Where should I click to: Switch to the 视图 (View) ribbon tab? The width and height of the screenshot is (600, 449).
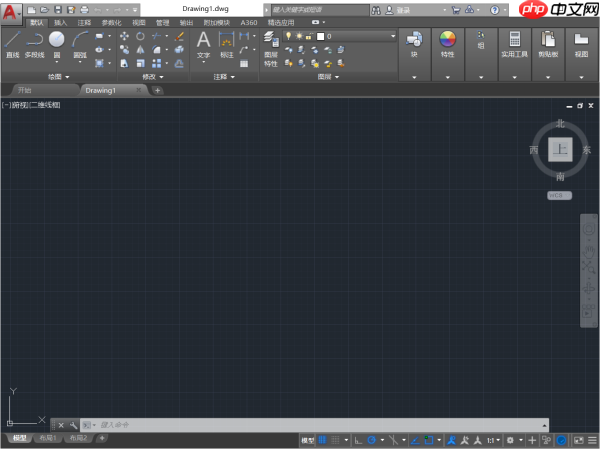point(139,23)
